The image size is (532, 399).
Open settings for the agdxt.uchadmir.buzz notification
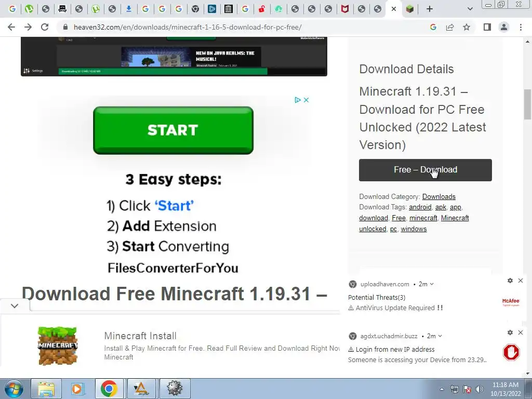point(510,332)
